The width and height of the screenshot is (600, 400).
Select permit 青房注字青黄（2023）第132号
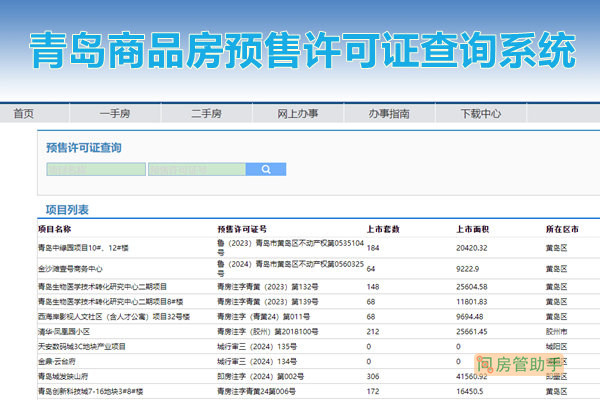point(267,287)
